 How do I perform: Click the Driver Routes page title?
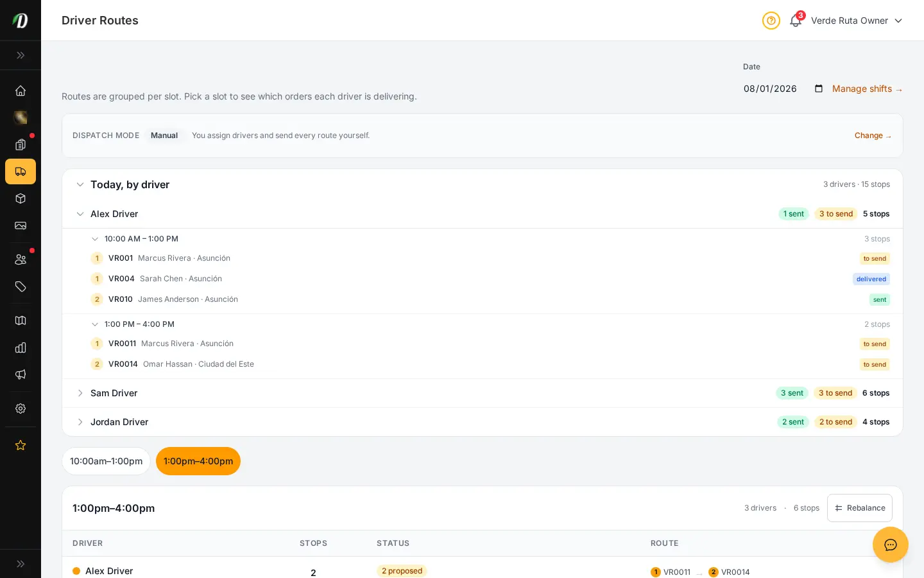click(100, 21)
